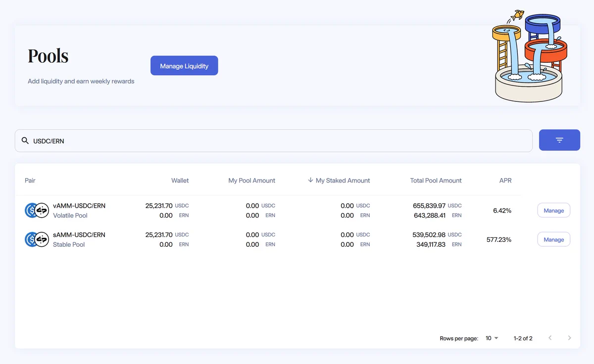Select the sAMM-USDC/ERN pair name
The width and height of the screenshot is (594, 364).
click(79, 235)
